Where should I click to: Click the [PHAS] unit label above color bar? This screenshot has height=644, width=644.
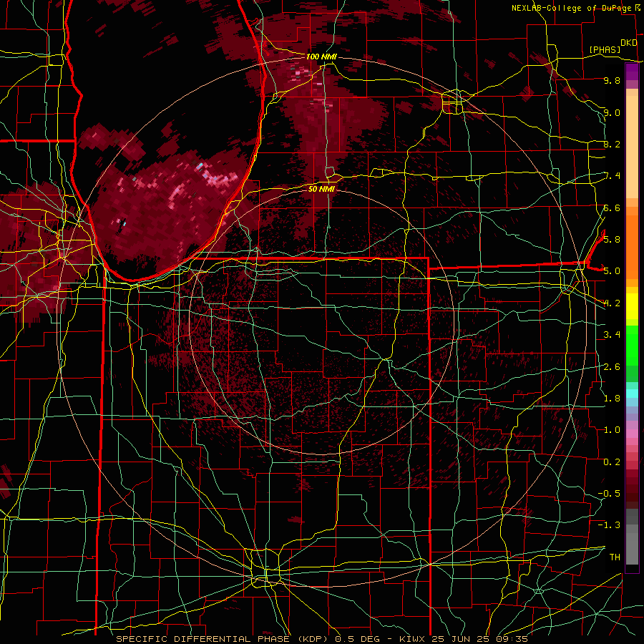pyautogui.click(x=605, y=49)
